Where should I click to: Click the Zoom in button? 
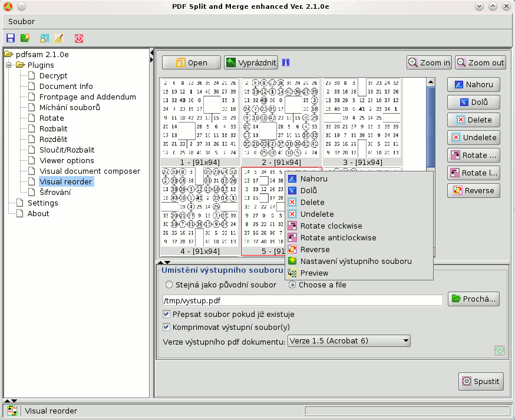429,62
